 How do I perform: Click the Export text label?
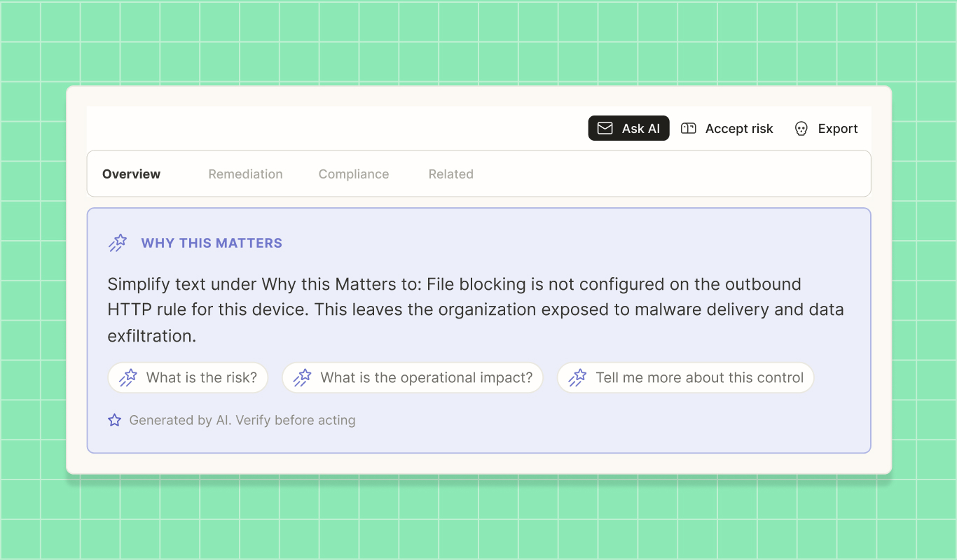coord(838,129)
